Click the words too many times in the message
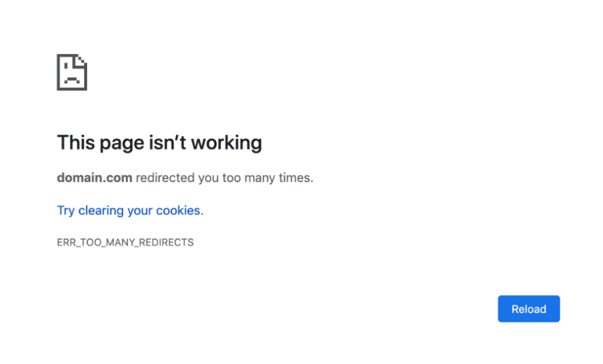 pyautogui.click(x=267, y=177)
